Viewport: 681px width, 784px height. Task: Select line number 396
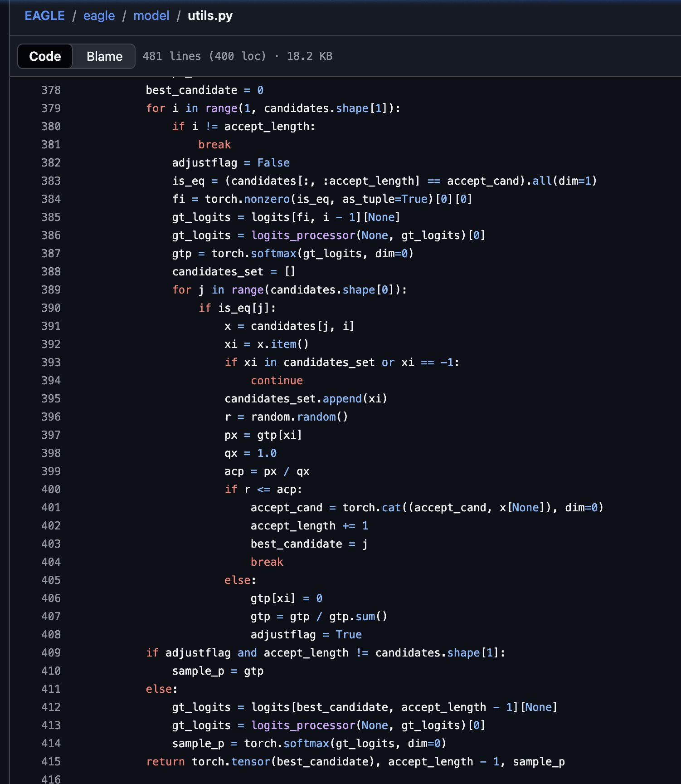coord(51,417)
